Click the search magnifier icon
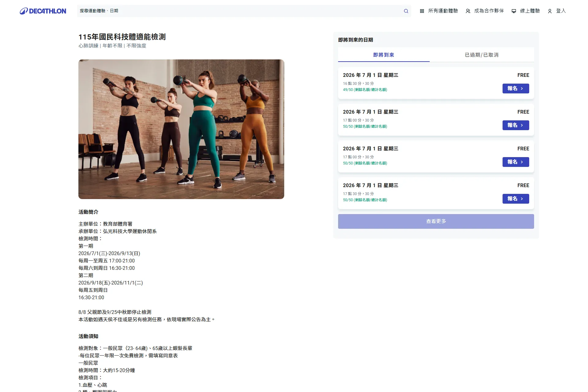588x392 pixels. 406,11
